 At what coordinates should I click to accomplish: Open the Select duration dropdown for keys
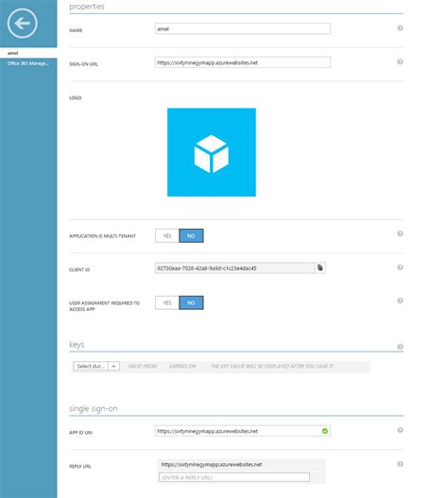96,367
